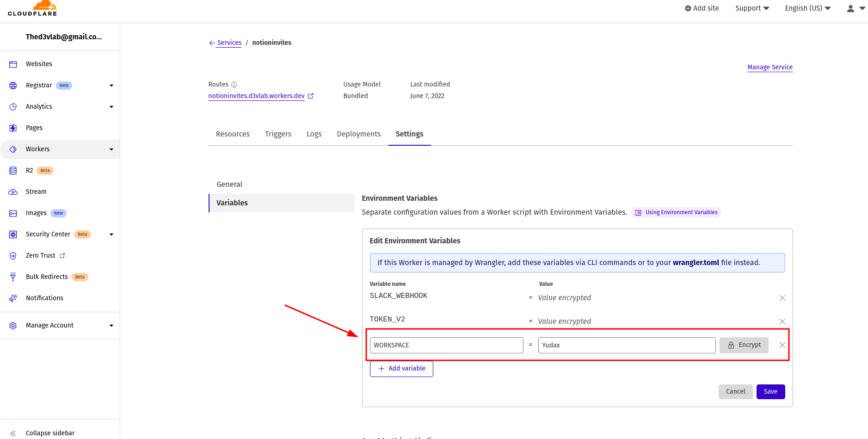
Task: Open the workers.dev route external link icon
Action: coord(311,96)
